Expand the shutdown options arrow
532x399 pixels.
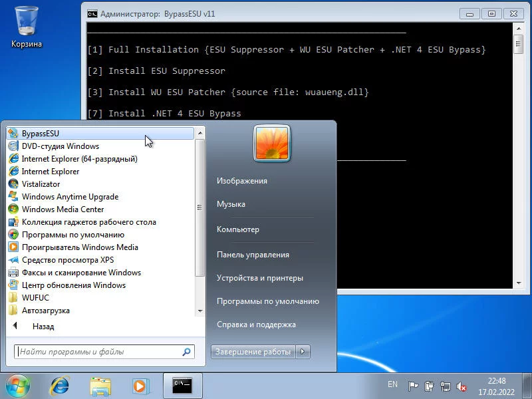pos(303,352)
